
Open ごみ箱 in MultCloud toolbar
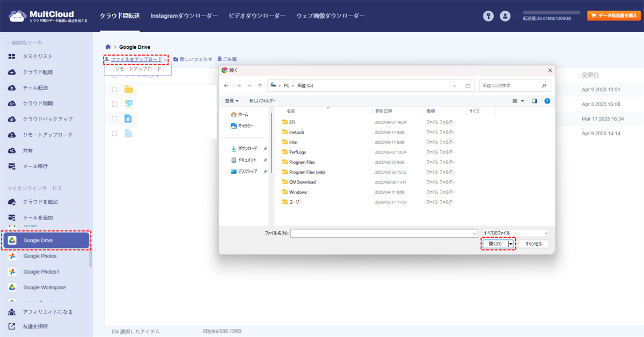click(227, 59)
